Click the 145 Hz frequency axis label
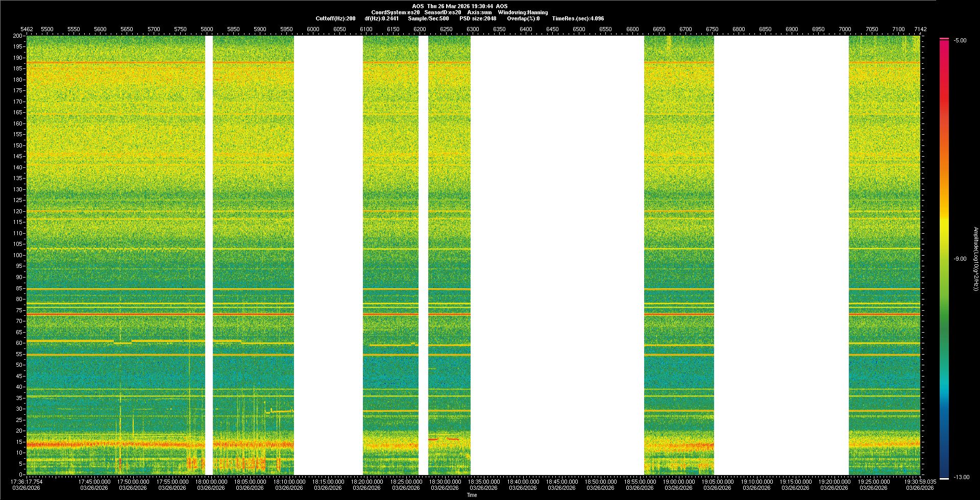This screenshot has width=980, height=500. click(x=18, y=157)
